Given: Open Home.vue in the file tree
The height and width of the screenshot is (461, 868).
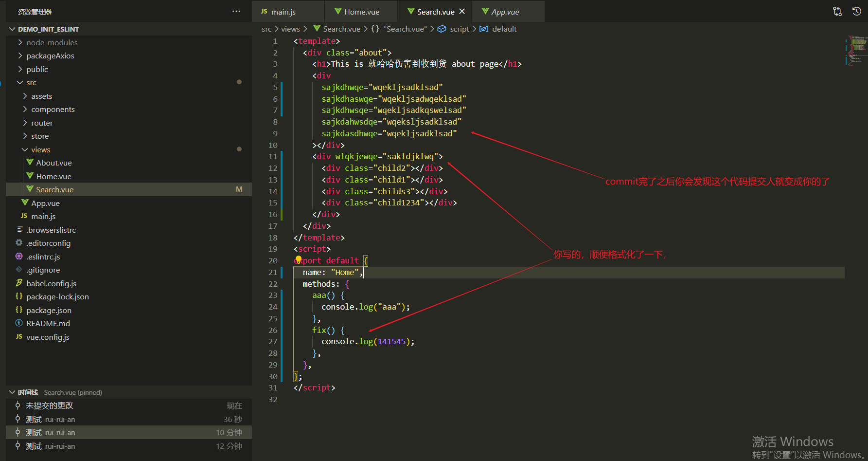Looking at the screenshot, I should [x=129, y=176].
